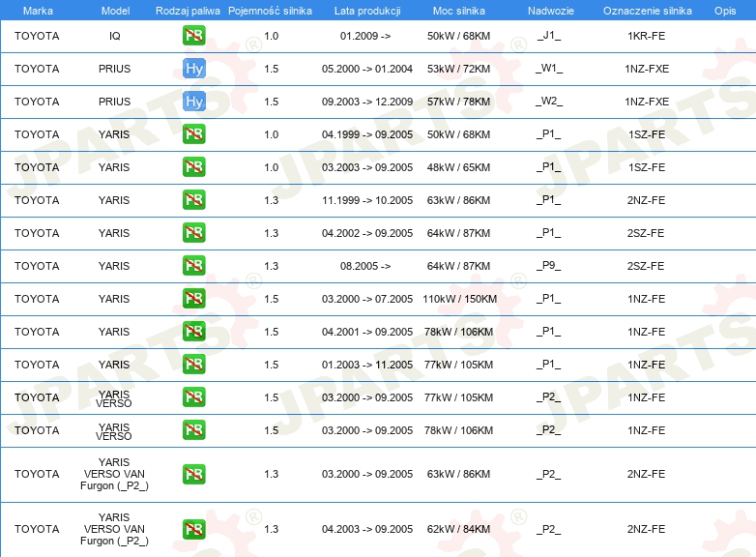Click 48kW / 65KM power cell
The width and height of the screenshot is (756, 557).
coord(458,167)
